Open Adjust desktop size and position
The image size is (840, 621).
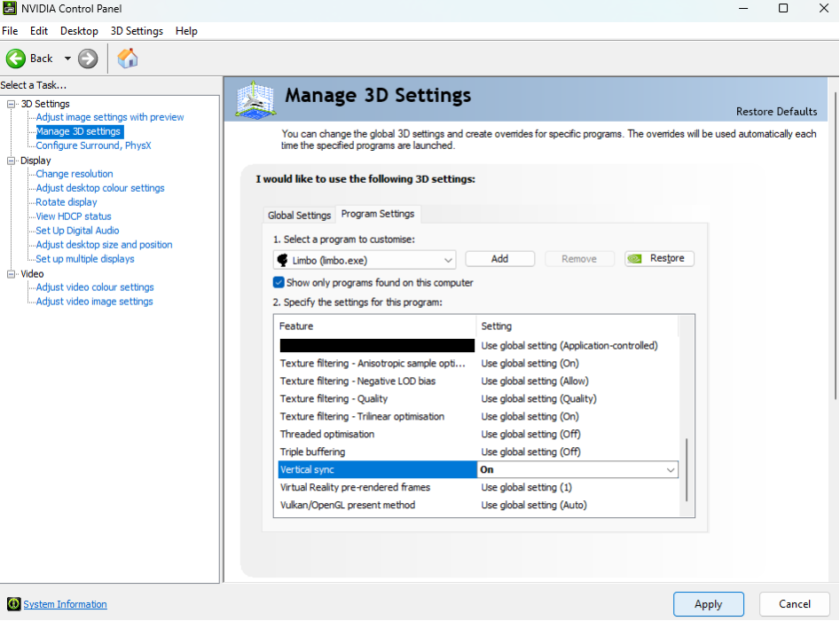point(104,244)
